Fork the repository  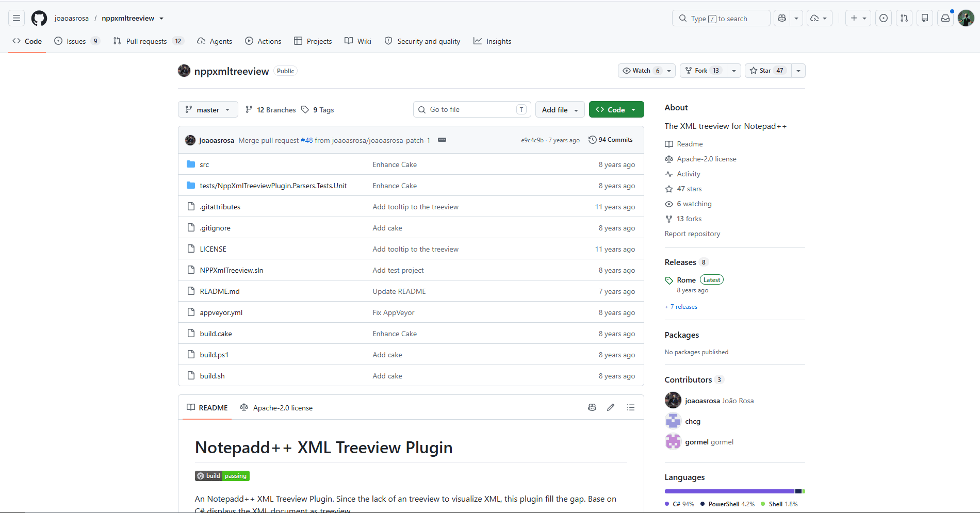pyautogui.click(x=704, y=71)
